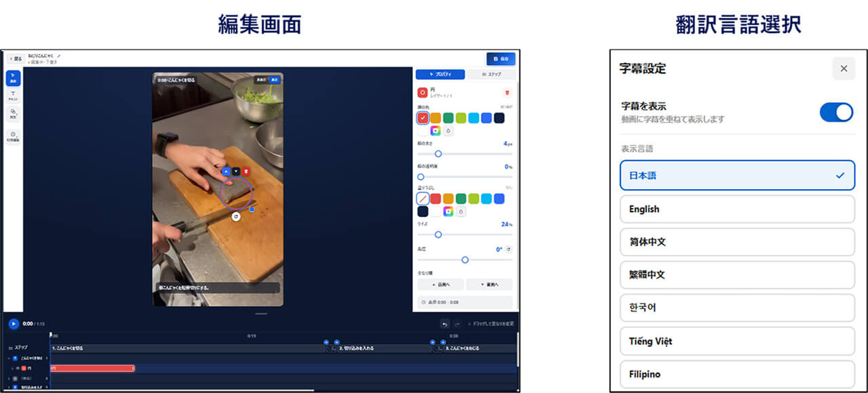Select Tiếng Việt as display language

[x=737, y=341]
